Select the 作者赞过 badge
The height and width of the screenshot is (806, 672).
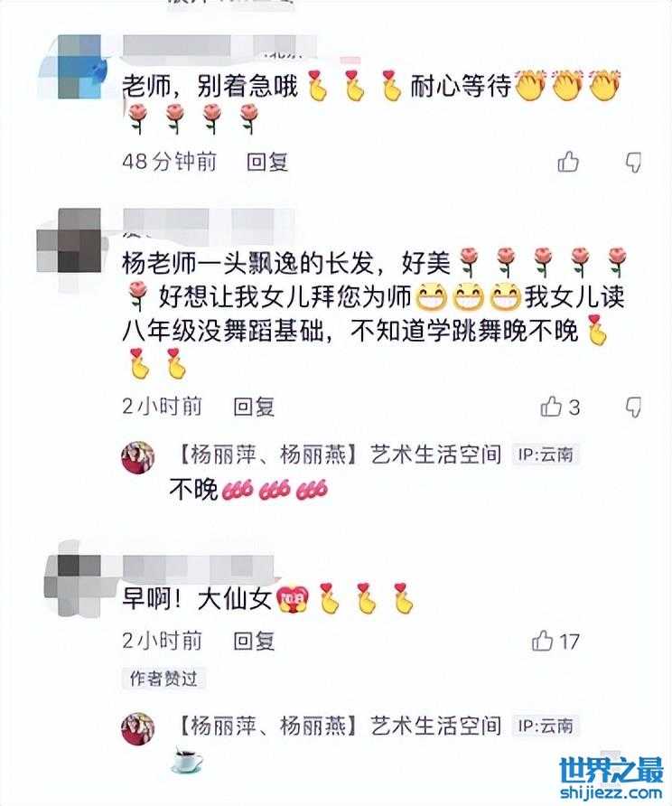tap(163, 679)
